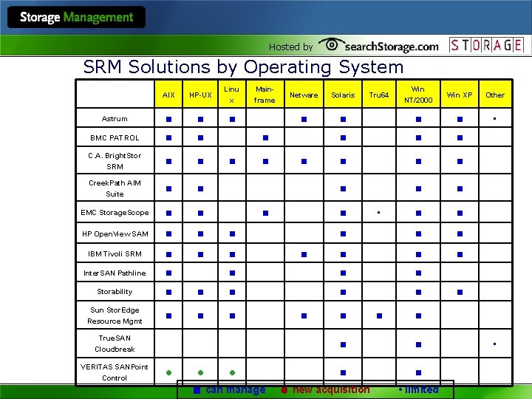The height and width of the screenshot is (399, 532).
Task: Select the IBM Tivoli SRM row label
Action: coord(115,253)
